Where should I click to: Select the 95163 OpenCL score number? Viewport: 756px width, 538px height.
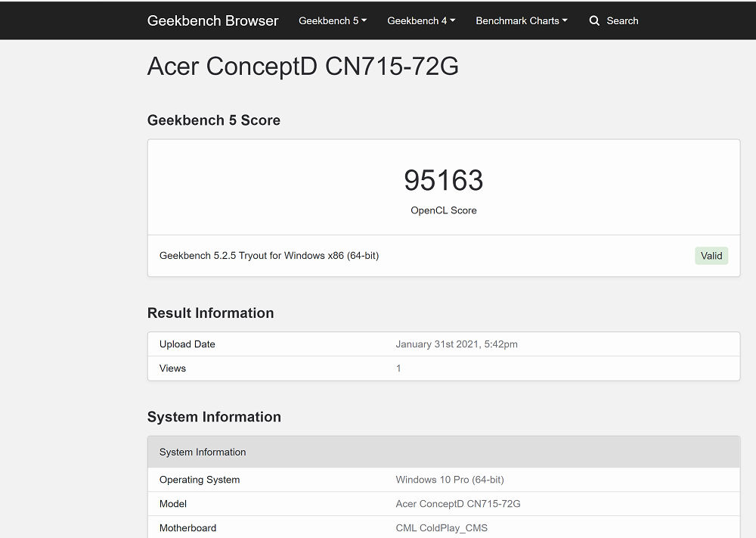point(444,180)
